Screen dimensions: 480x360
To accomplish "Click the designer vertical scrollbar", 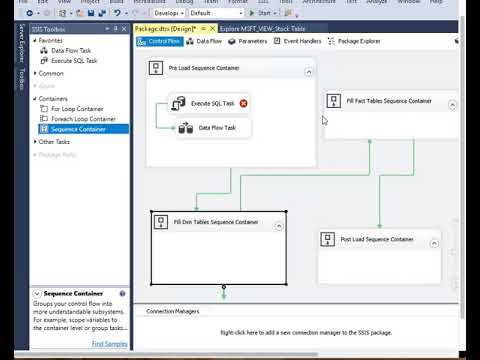I will [x=462, y=167].
